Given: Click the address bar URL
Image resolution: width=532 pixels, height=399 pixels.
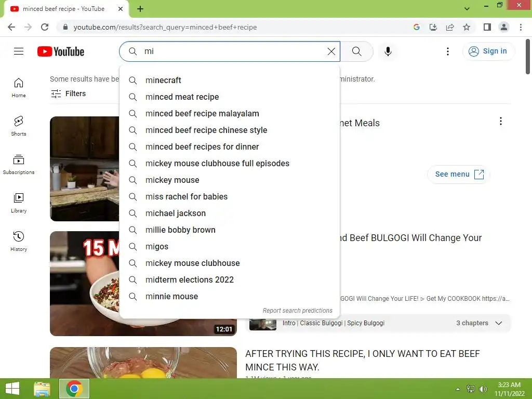Looking at the screenshot, I should coord(165,27).
